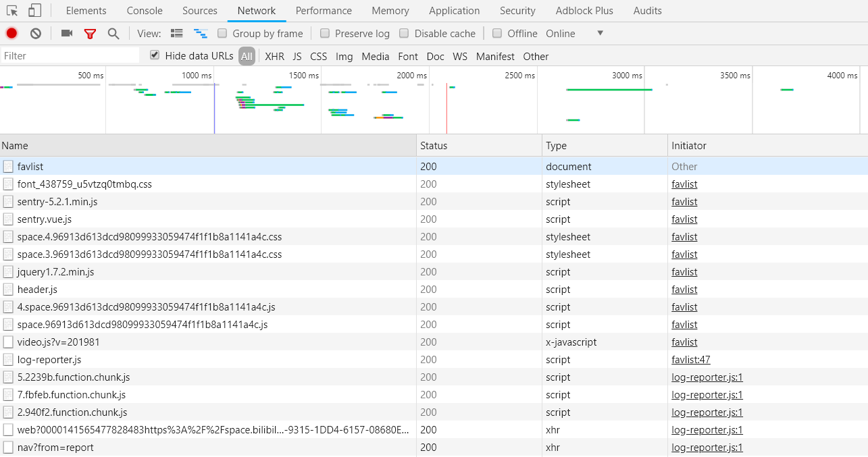Click file icon of favlist row
The width and height of the screenshot is (868, 457).
8,166
